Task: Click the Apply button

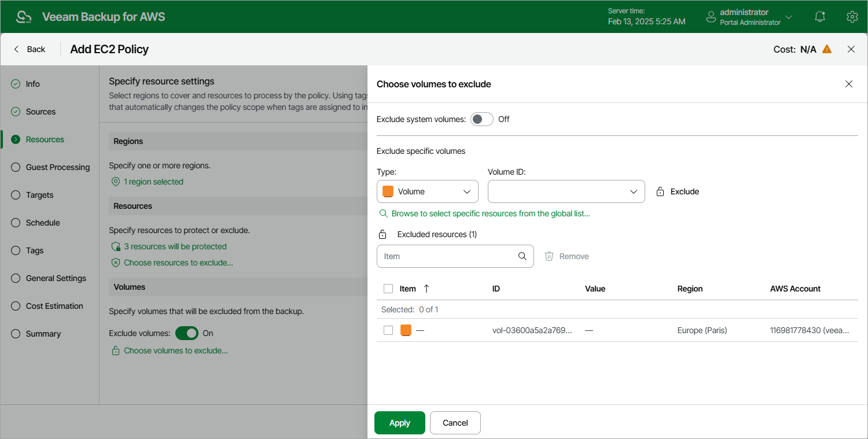Action: pos(399,423)
